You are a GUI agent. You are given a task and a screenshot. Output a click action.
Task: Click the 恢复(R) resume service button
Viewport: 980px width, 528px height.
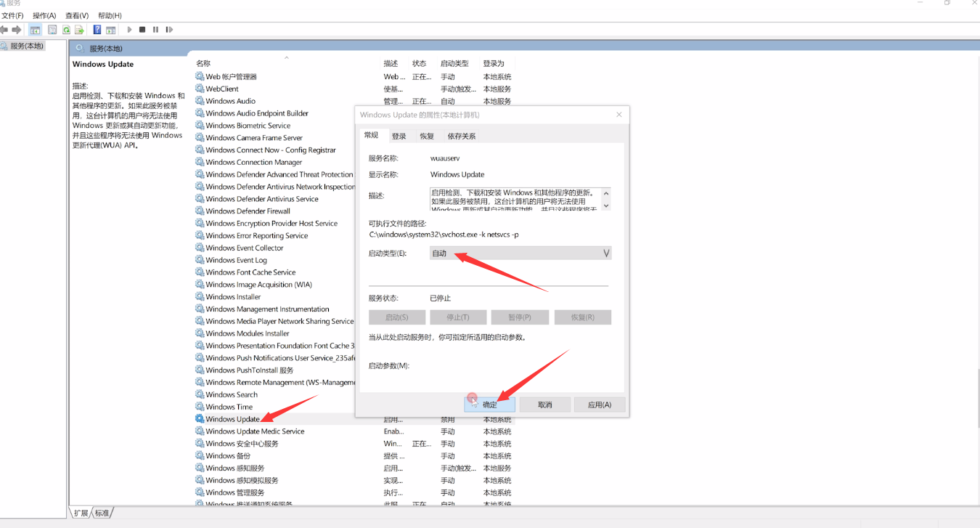[583, 317]
